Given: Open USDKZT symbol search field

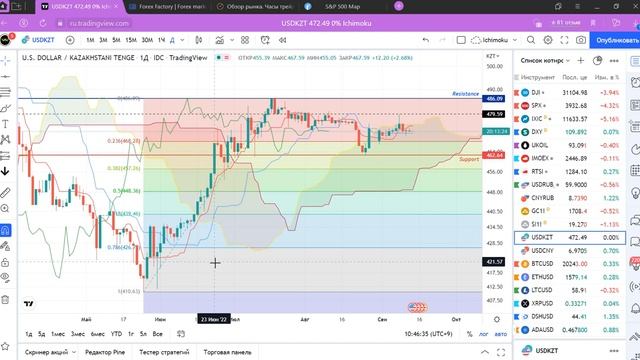Looking at the screenshot, I should pyautogui.click(x=38, y=40).
